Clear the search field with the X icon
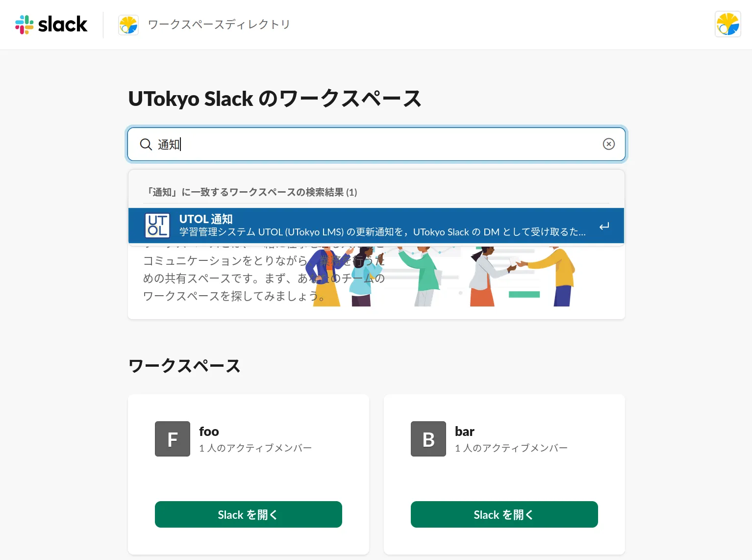The image size is (752, 560). pyautogui.click(x=608, y=144)
